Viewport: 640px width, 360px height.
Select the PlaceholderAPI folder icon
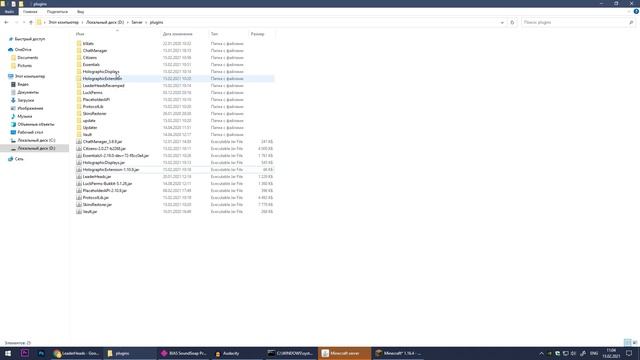coord(79,100)
